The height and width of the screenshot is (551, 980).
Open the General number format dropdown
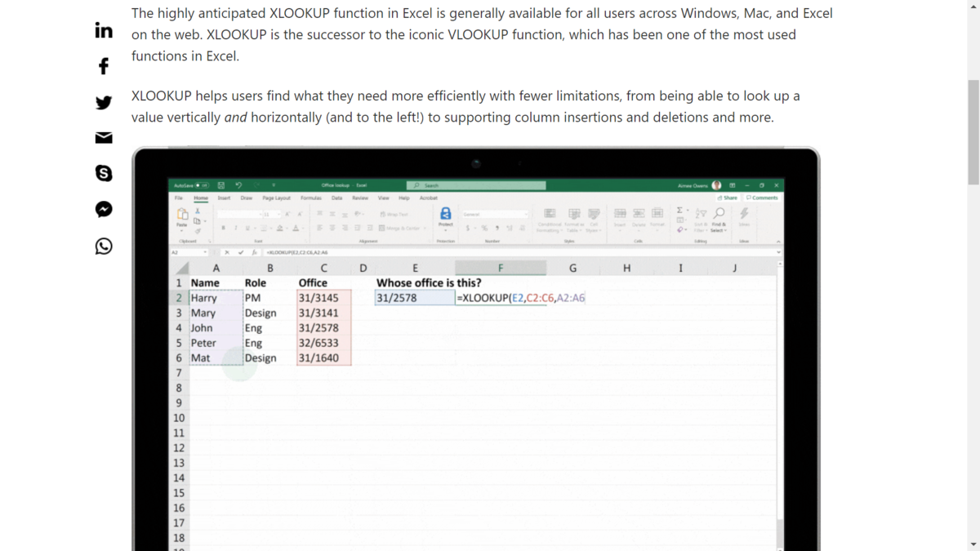coord(495,215)
